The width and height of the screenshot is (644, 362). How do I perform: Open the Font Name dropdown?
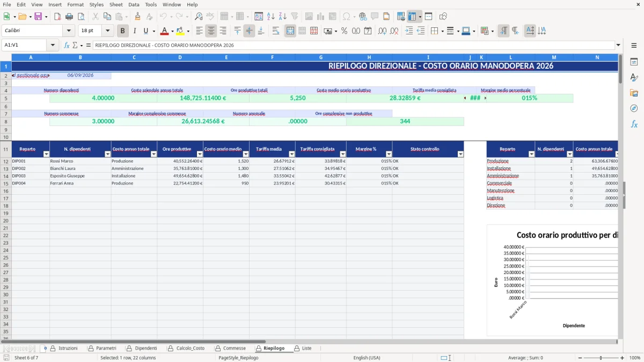[x=68, y=31]
